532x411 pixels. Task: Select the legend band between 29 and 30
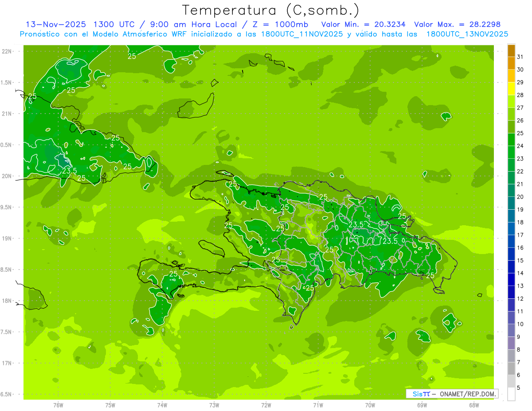tap(511, 76)
